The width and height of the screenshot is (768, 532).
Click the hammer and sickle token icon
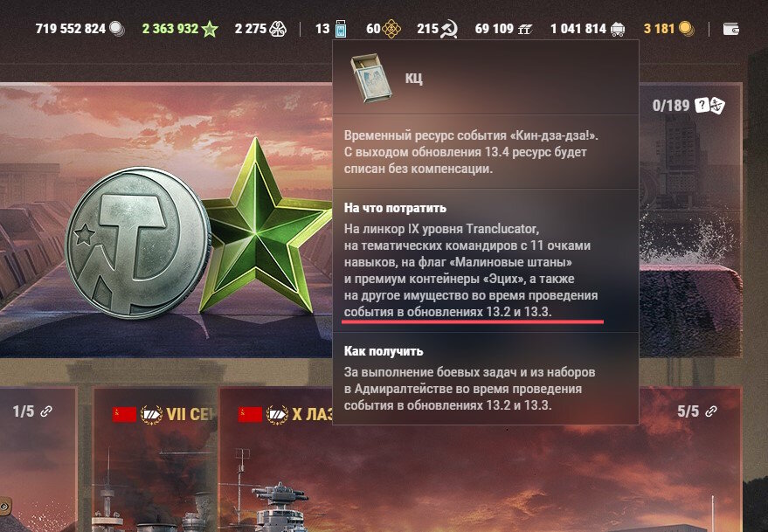(448, 29)
